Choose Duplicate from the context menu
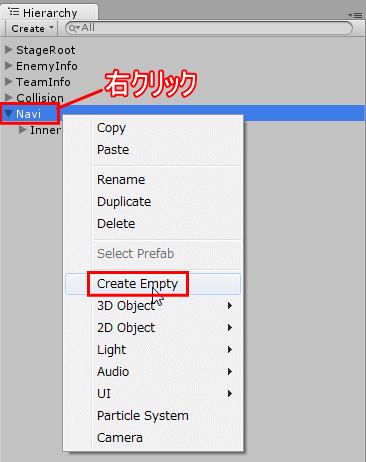Screen dimensions: 366x462 tap(153, 202)
